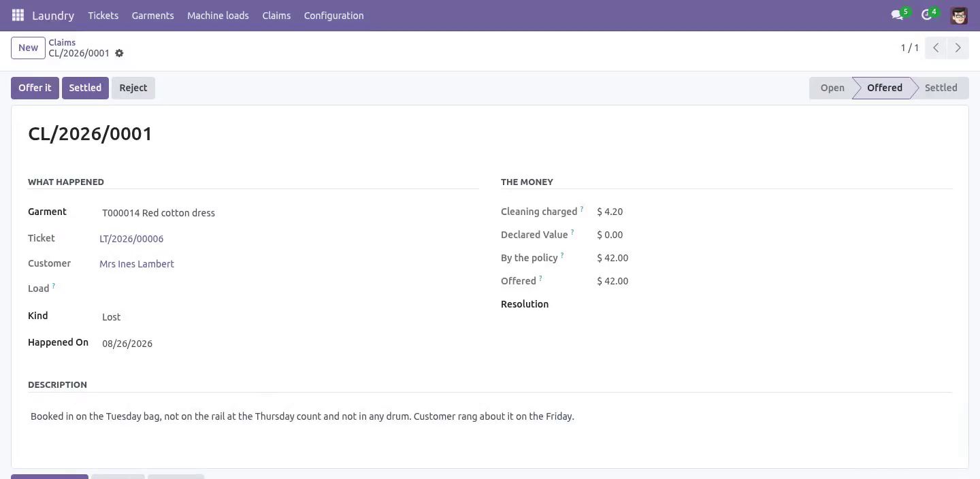This screenshot has height=479, width=980.
Task: Mark the claim as Settled button
Action: (85, 88)
